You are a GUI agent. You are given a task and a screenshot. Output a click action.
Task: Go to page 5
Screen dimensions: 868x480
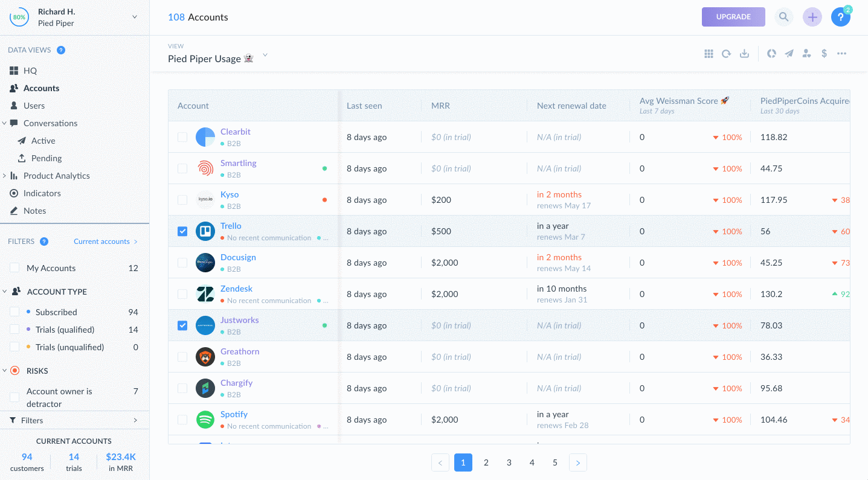(x=555, y=462)
